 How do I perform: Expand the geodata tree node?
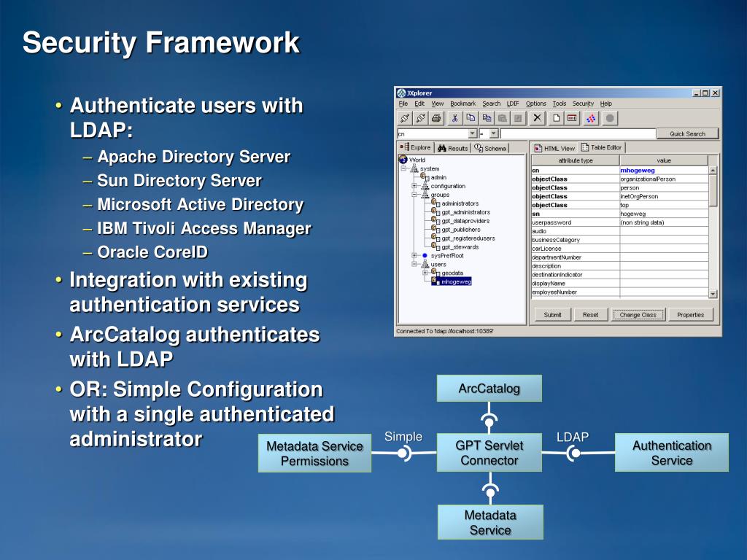click(x=425, y=273)
